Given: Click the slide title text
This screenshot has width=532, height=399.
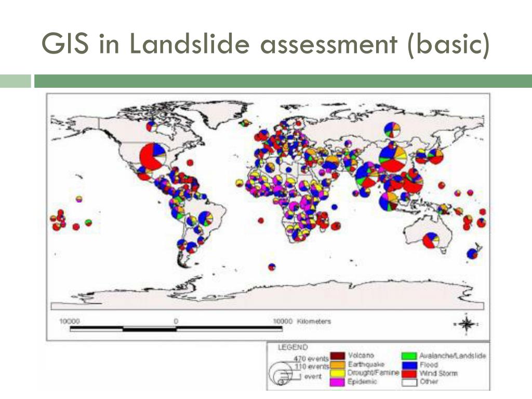Looking at the screenshot, I should click(265, 44).
